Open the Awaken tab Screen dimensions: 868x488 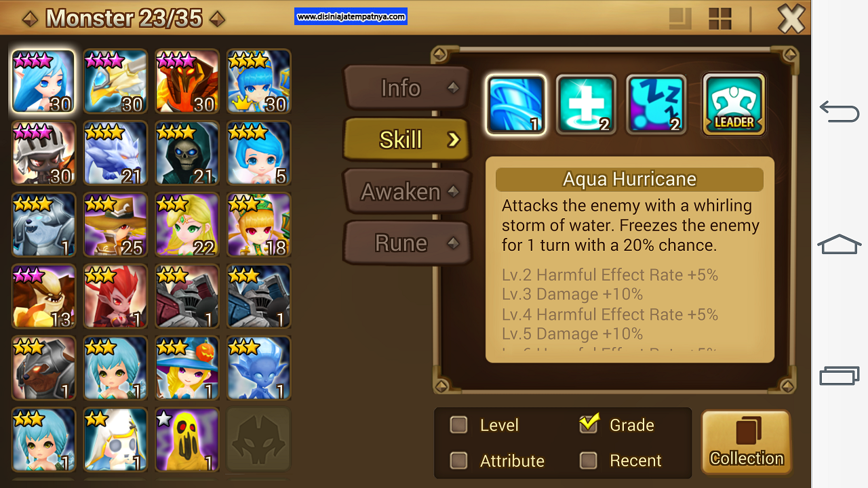[x=407, y=192]
